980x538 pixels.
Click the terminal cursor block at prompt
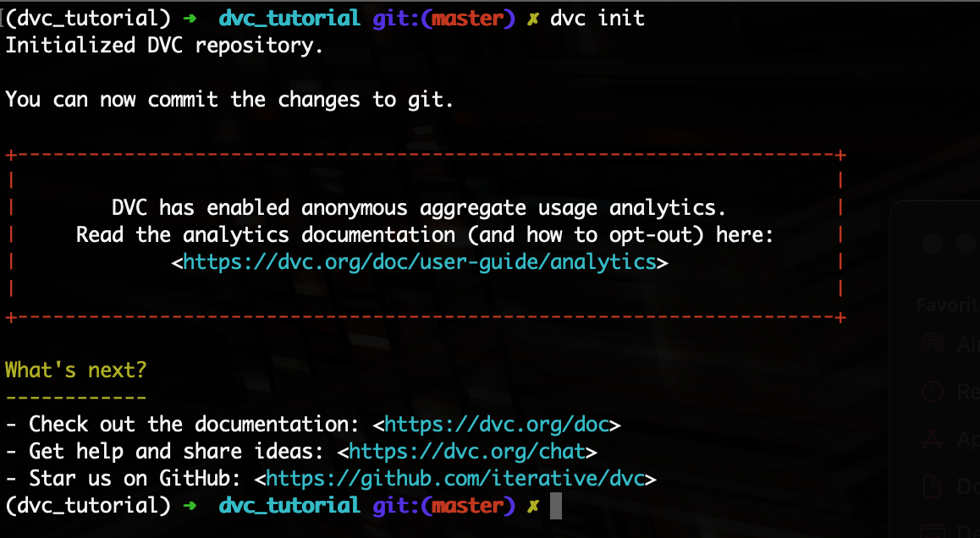(x=556, y=506)
